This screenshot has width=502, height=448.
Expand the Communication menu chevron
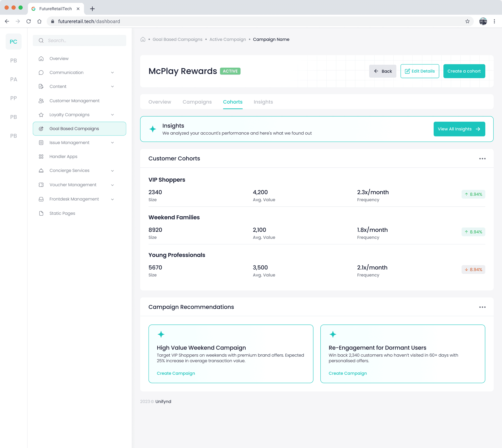(112, 72)
